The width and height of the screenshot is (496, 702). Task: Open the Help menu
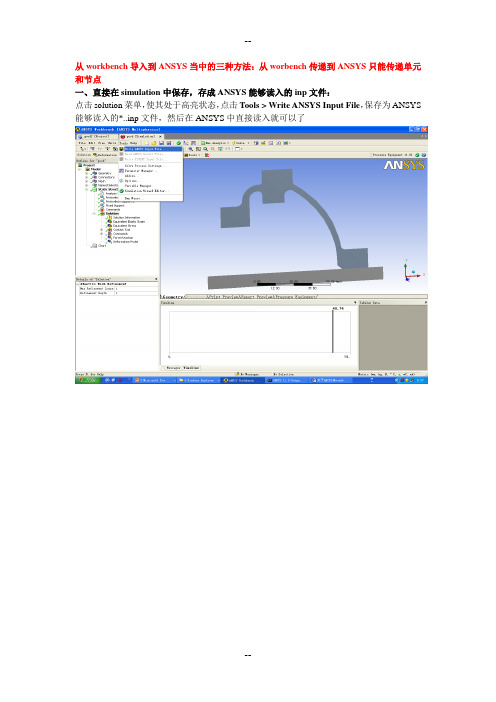click(133, 143)
